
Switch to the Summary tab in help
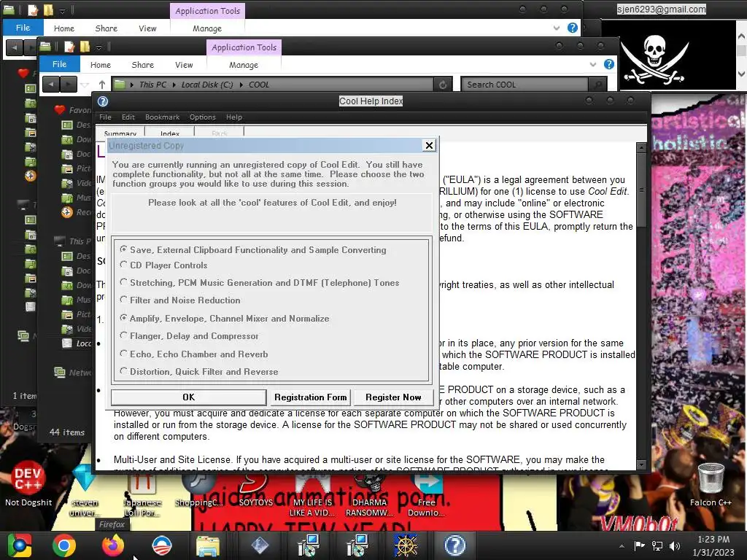[x=120, y=133]
